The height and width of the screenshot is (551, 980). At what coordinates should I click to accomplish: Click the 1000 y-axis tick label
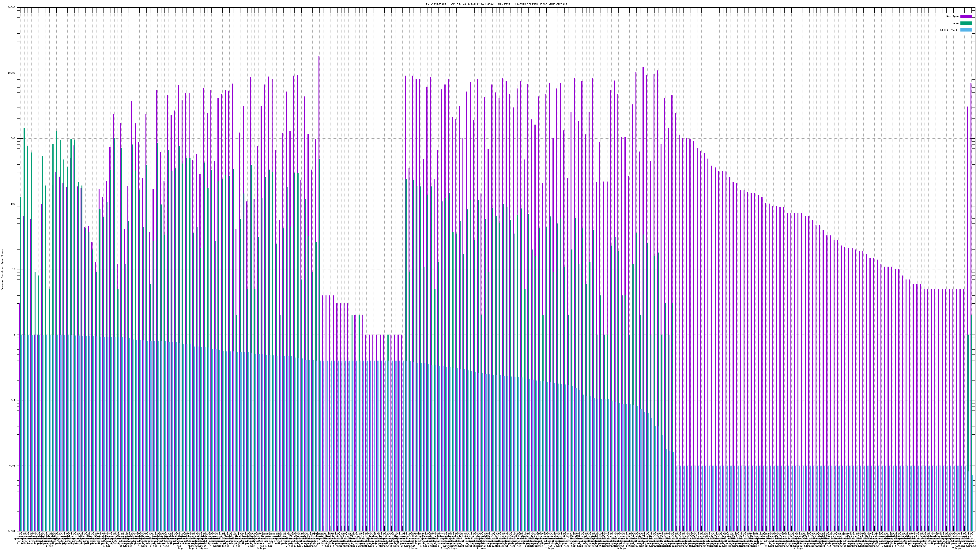point(12,138)
